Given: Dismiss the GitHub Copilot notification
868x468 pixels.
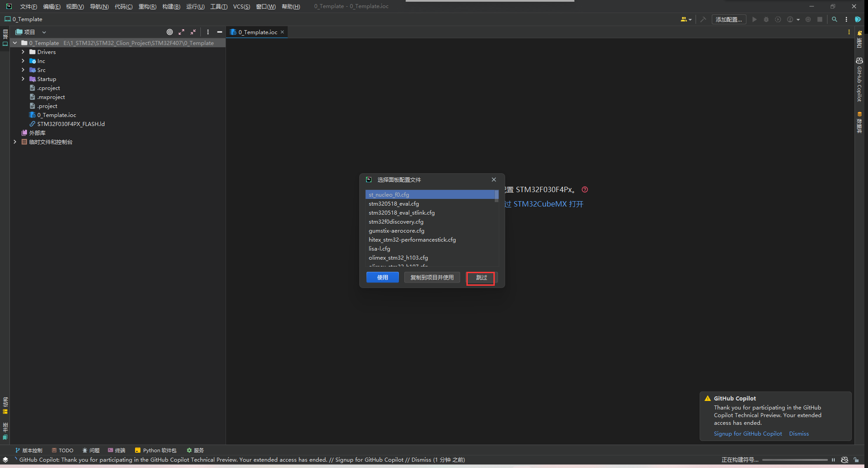Looking at the screenshot, I should [x=799, y=433].
